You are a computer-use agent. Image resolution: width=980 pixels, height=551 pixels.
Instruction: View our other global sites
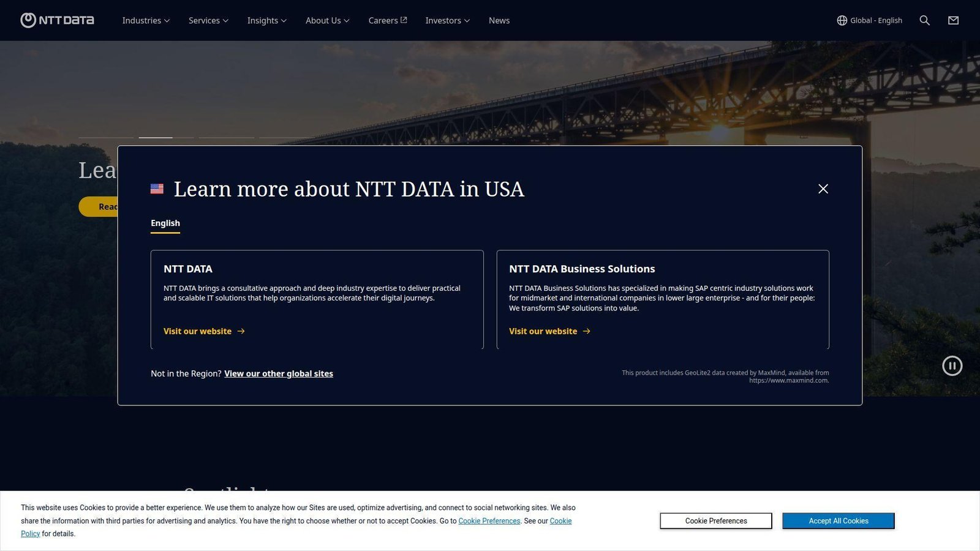[x=279, y=373]
